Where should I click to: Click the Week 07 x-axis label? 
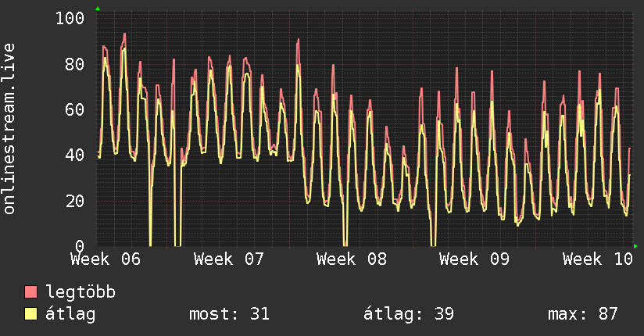(229, 259)
